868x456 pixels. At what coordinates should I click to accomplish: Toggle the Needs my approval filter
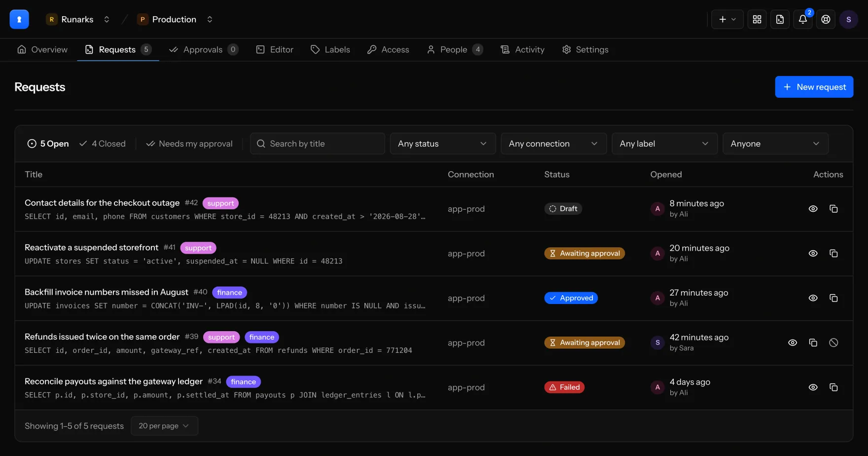(189, 144)
